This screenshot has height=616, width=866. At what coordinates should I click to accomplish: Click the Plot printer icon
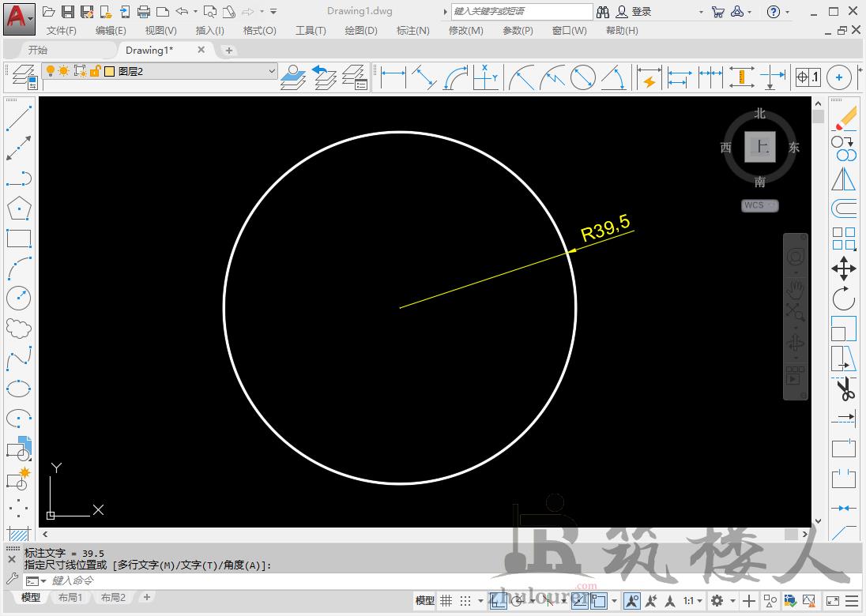tap(144, 12)
